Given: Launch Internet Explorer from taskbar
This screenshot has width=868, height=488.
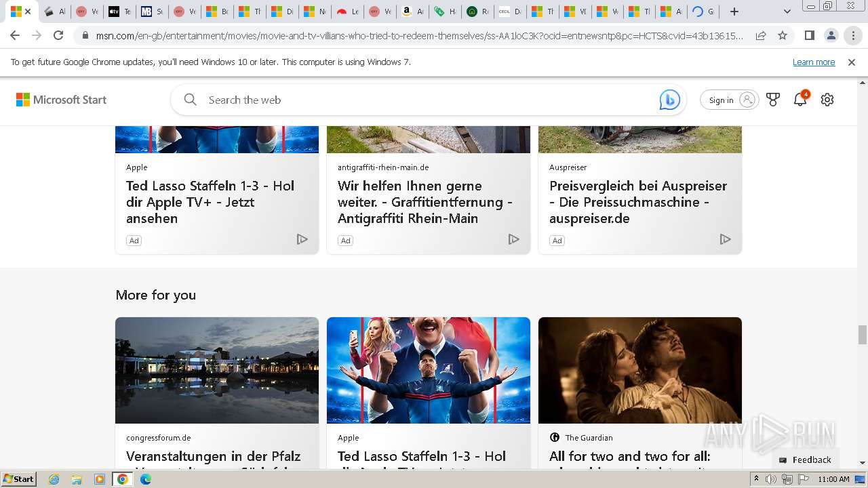Looking at the screenshot, I should pyautogui.click(x=54, y=479).
